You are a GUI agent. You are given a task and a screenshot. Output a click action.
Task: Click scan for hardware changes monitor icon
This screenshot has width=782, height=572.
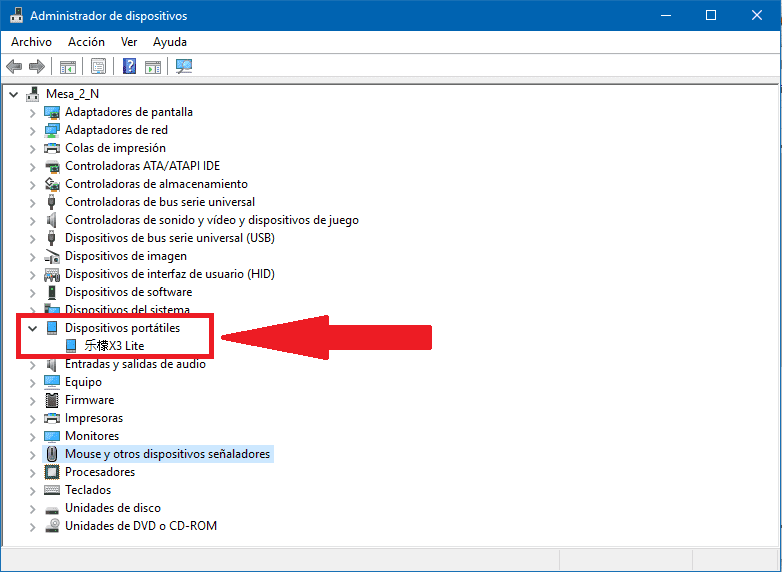click(x=184, y=66)
